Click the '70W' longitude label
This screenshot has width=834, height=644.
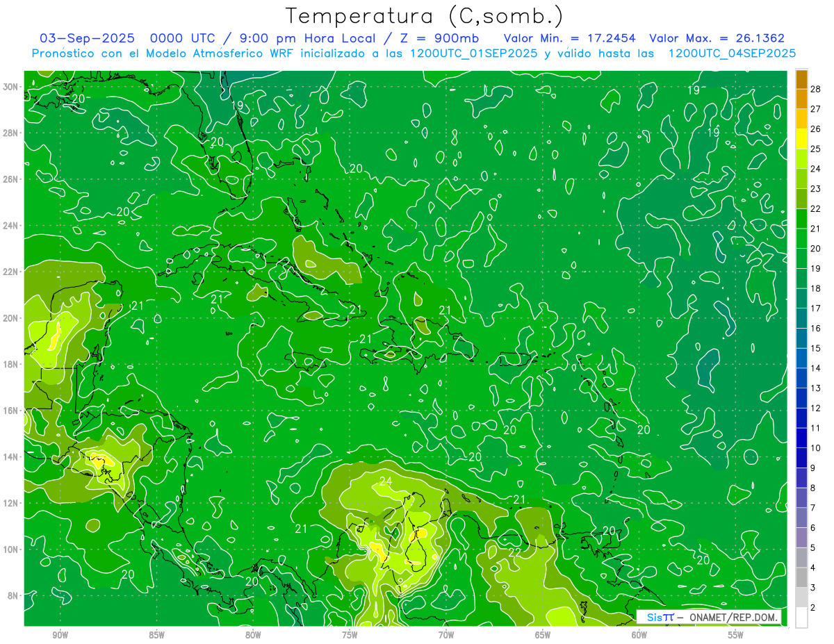click(x=446, y=635)
